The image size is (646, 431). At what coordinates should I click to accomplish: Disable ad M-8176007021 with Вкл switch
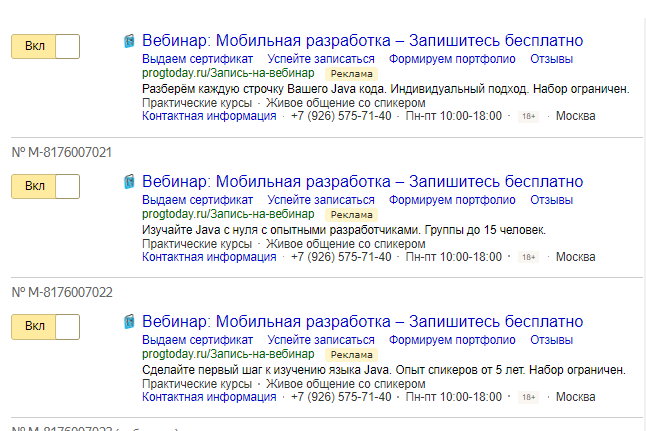point(45,186)
